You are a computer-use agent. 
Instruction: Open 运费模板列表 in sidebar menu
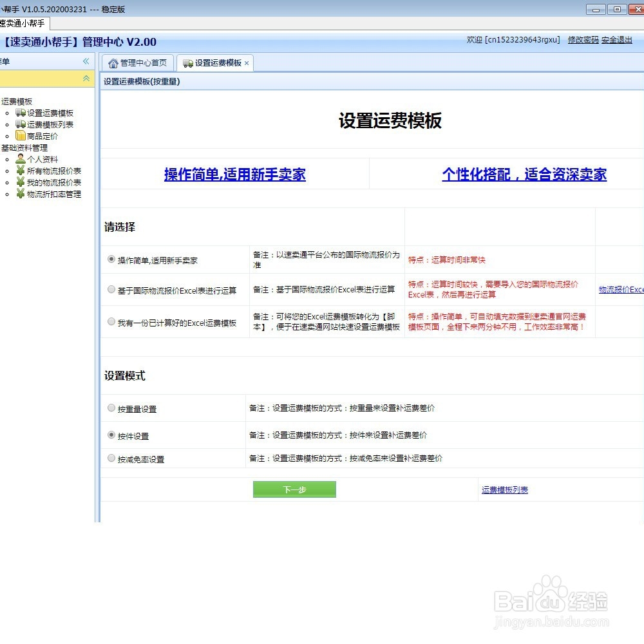[x=50, y=124]
